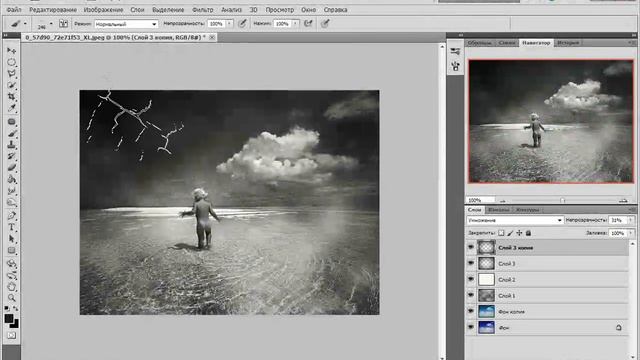Open the 'Выделение' menu
The image size is (640, 360).
(168, 9)
